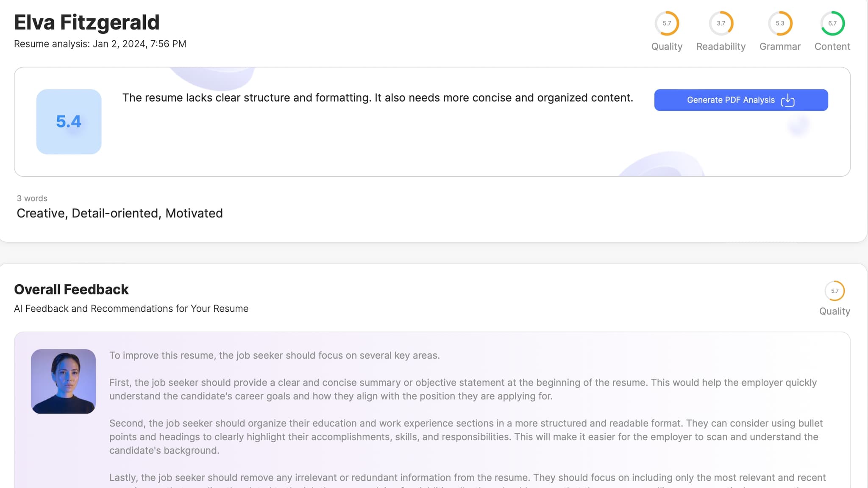This screenshot has width=868, height=488.
Task: Click the 5.4 overall score tile
Action: [x=69, y=122]
